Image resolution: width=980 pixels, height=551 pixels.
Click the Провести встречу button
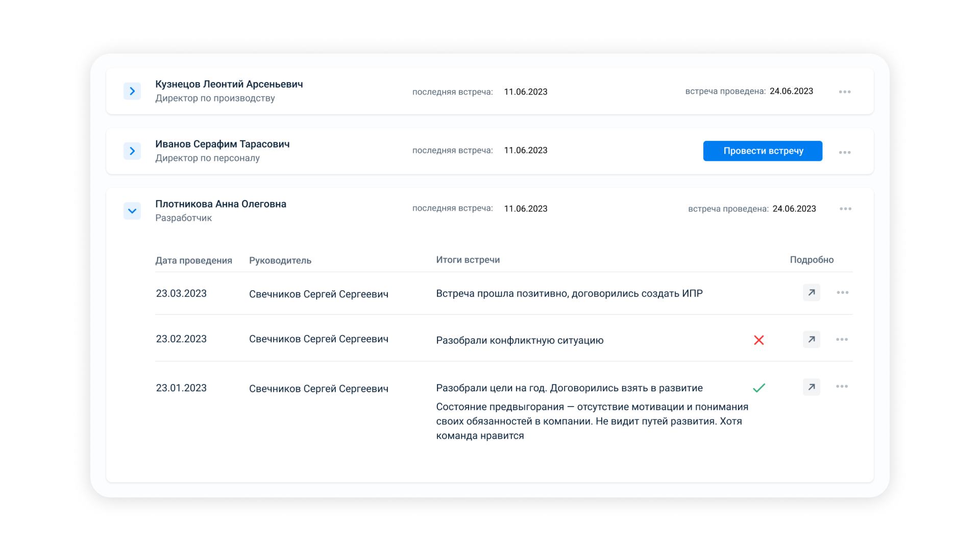point(763,151)
